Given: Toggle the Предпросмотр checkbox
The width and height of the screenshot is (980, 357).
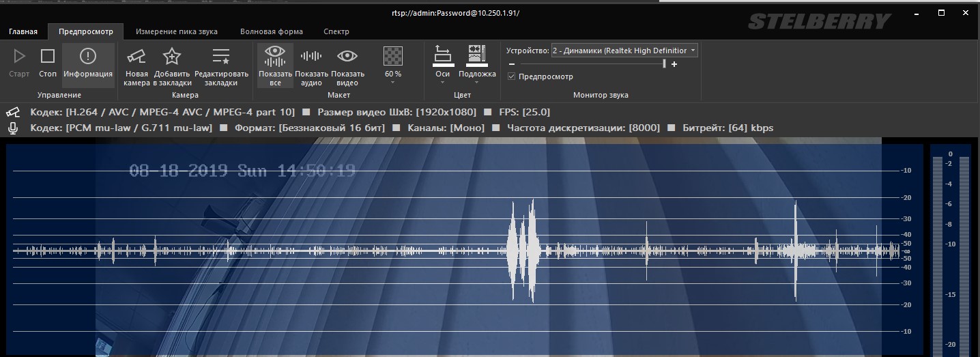Looking at the screenshot, I should click(512, 76).
